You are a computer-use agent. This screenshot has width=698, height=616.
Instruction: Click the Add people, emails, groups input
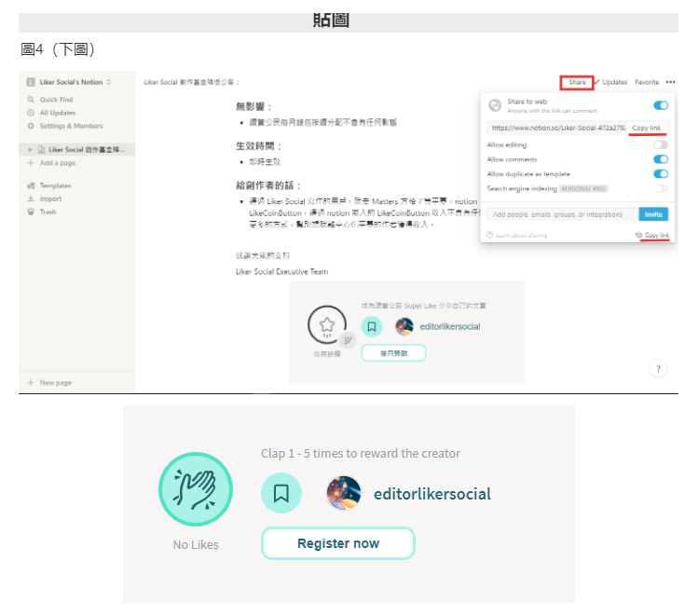tap(562, 214)
